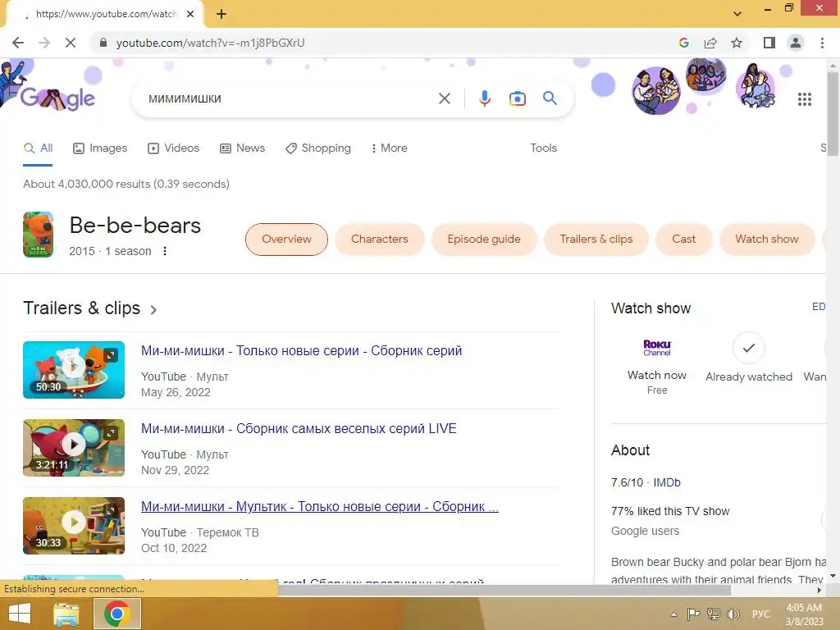The width and height of the screenshot is (840, 630).
Task: Play the 30:33 video thumbnail
Action: pyautogui.click(x=74, y=526)
